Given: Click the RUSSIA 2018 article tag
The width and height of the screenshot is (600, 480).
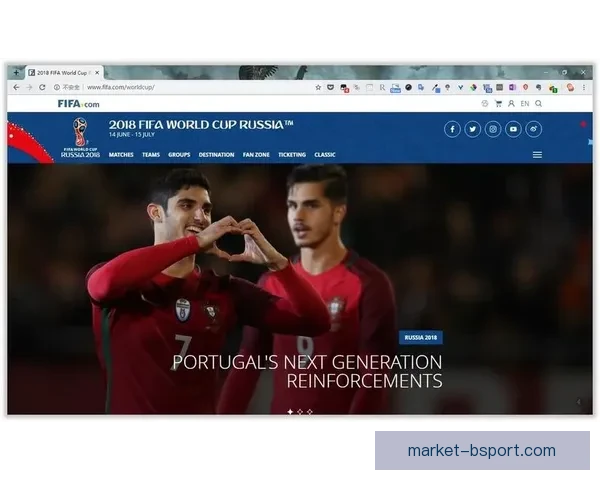Looking at the screenshot, I should tap(421, 338).
